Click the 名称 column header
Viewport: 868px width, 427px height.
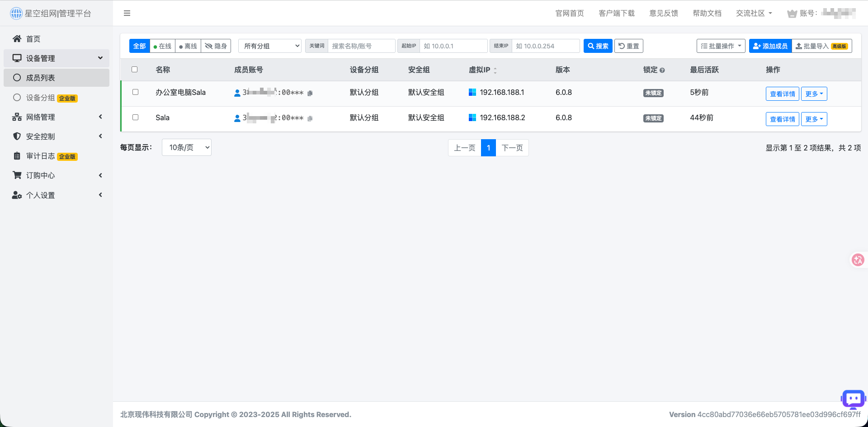pyautogui.click(x=163, y=70)
